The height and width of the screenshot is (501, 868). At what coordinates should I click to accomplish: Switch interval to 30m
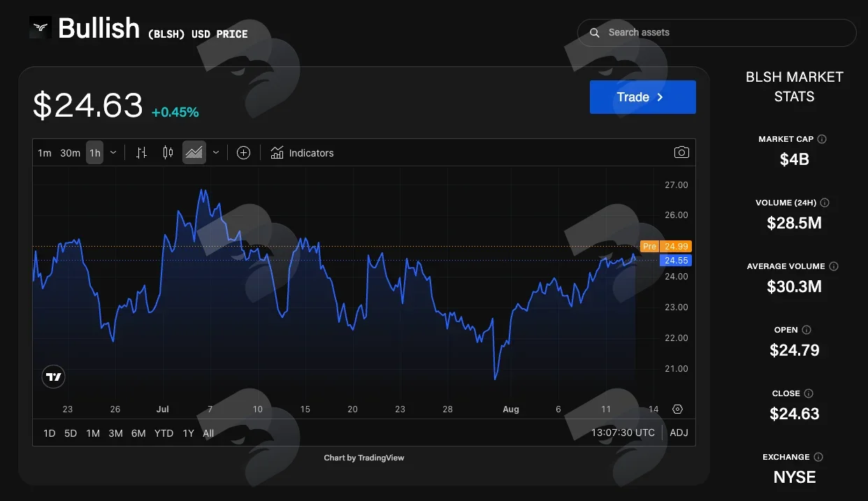70,153
